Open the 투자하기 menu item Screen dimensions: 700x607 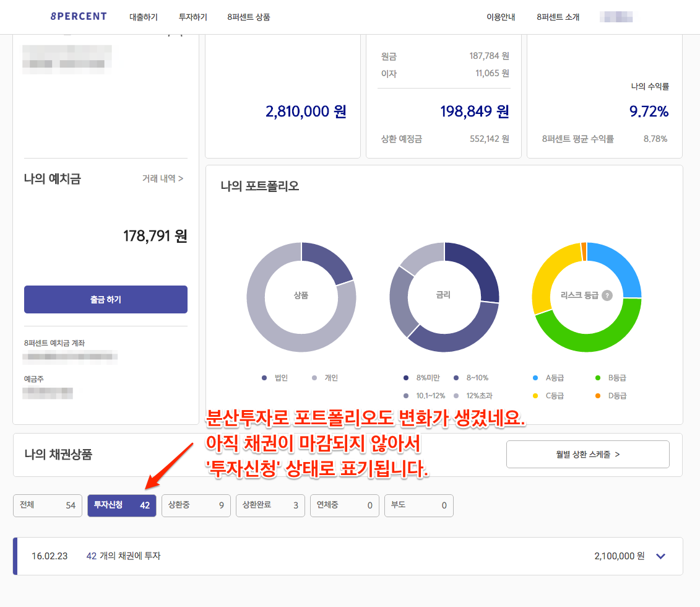coord(192,17)
